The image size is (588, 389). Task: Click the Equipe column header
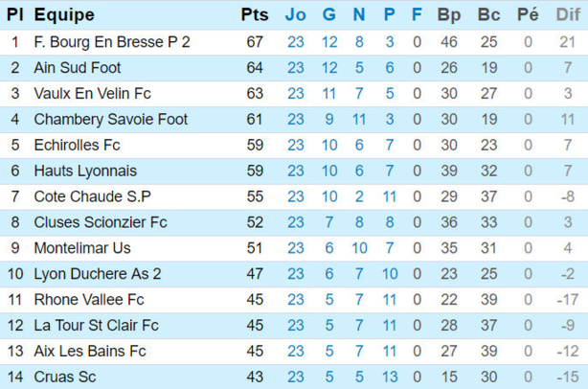tap(64, 15)
